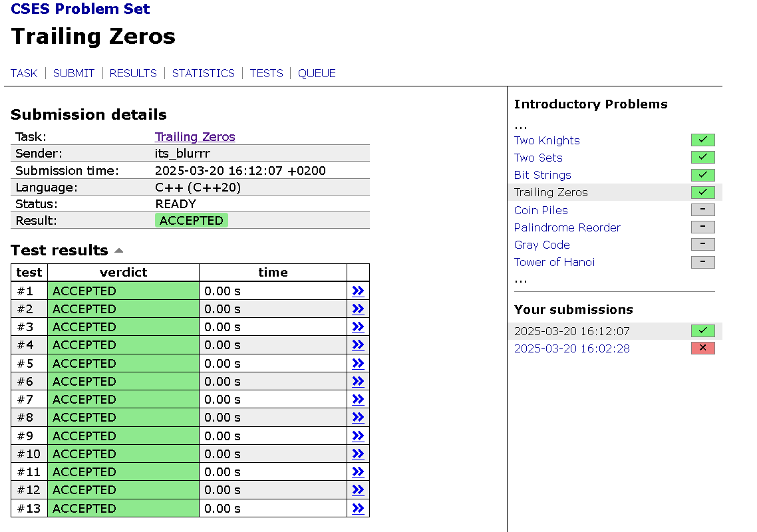Open details arrow for test #11
757x532 pixels.
click(x=358, y=472)
